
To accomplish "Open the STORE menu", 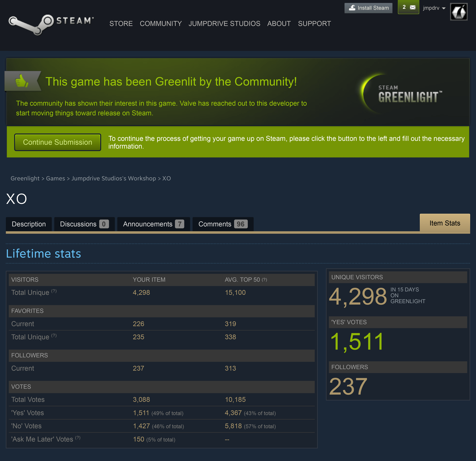I will click(121, 24).
